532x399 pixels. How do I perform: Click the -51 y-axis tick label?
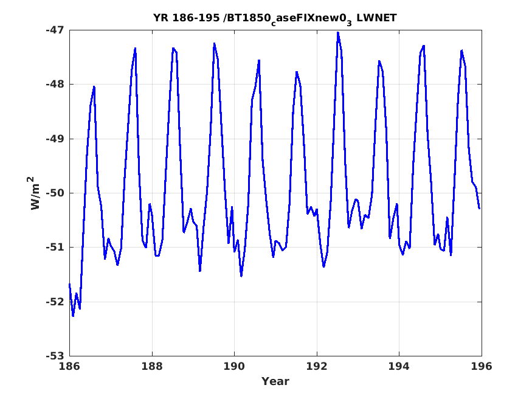(55, 247)
